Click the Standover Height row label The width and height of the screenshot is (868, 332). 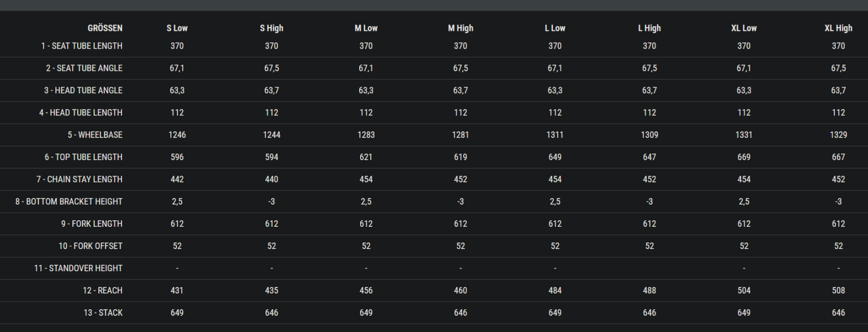click(78, 269)
